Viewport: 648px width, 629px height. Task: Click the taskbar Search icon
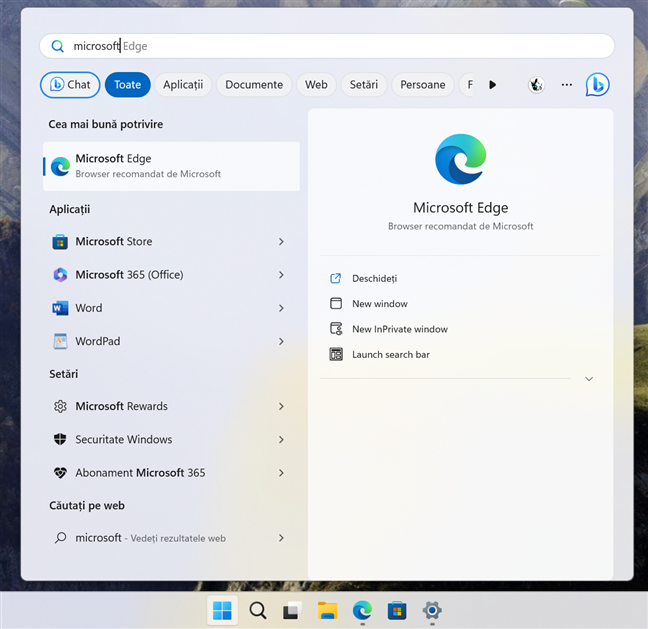click(257, 610)
